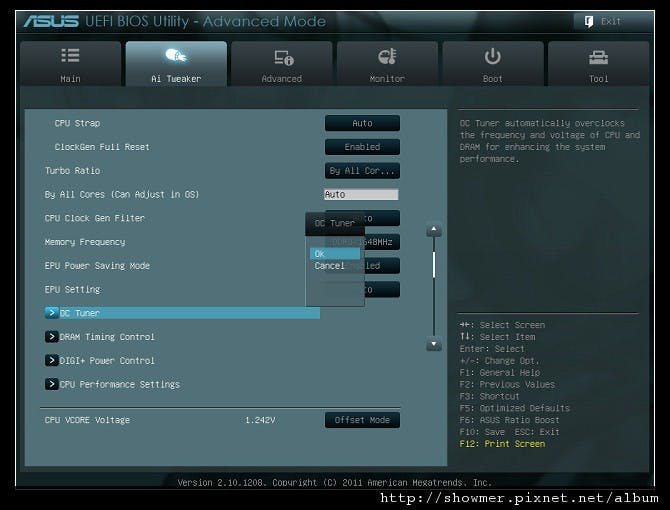Click By All Cores (Can Adjust in OS) label
Image resolution: width=670 pixels, height=510 pixels.
(x=122, y=194)
